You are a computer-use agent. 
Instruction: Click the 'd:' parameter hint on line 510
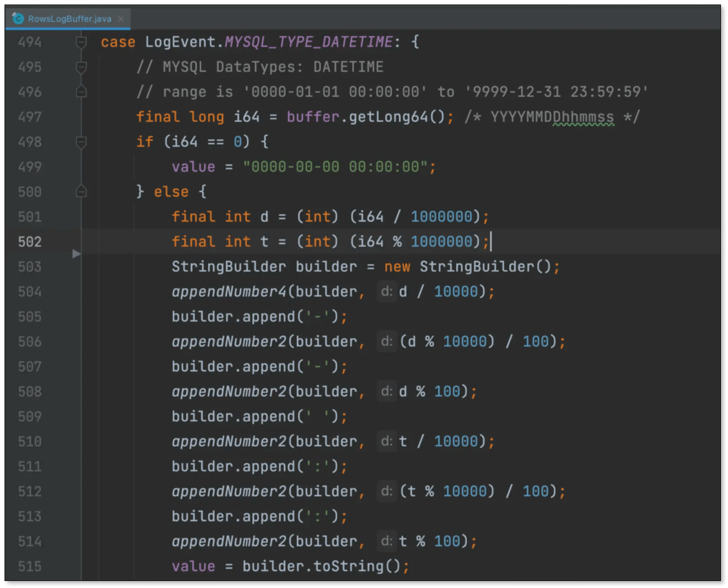(x=386, y=441)
